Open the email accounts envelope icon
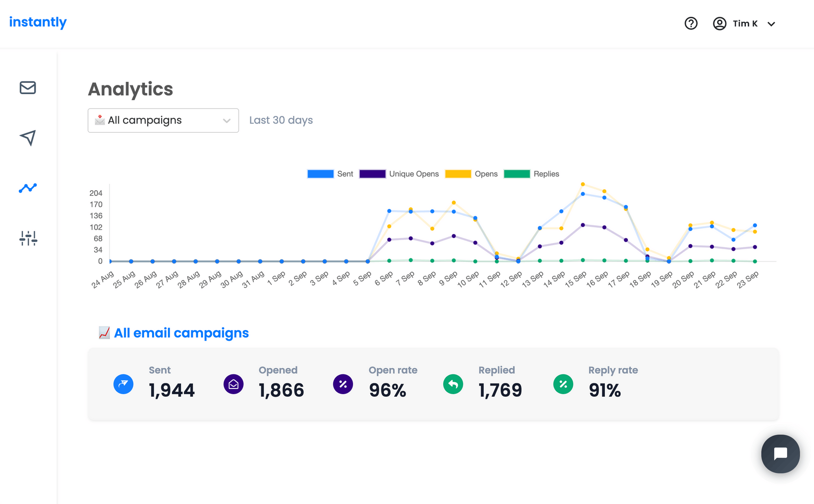This screenshot has height=504, width=814. point(28,87)
